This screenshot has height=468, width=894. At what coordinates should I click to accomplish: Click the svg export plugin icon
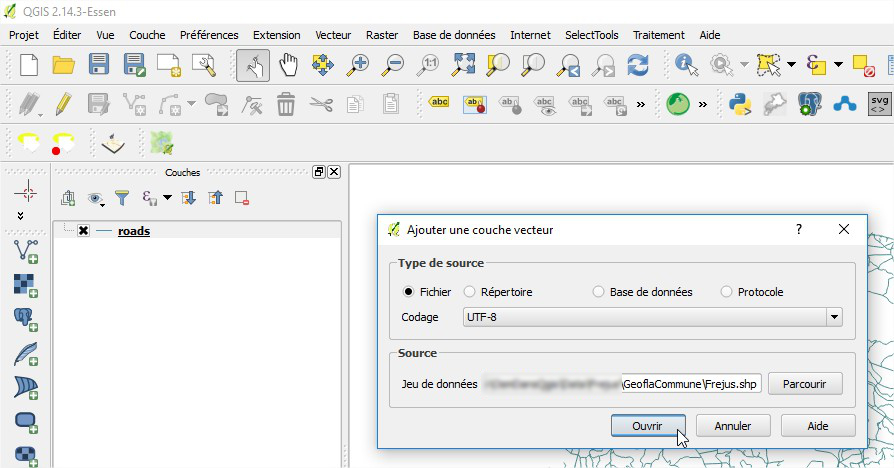(x=879, y=104)
